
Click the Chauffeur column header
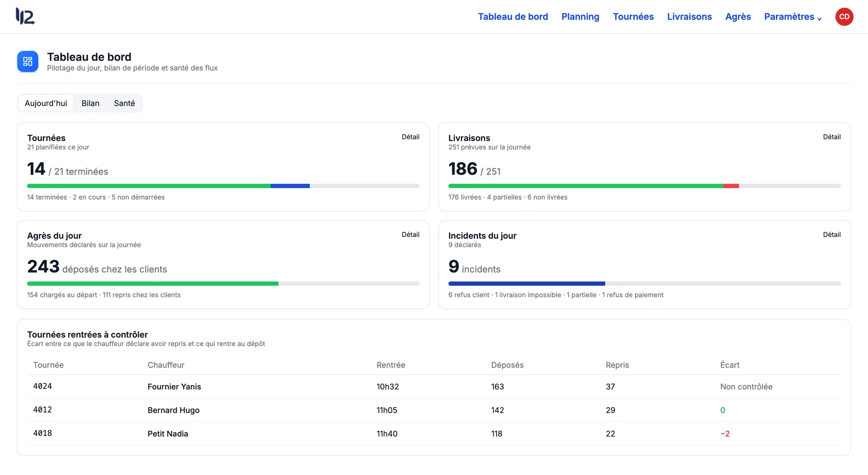click(166, 365)
